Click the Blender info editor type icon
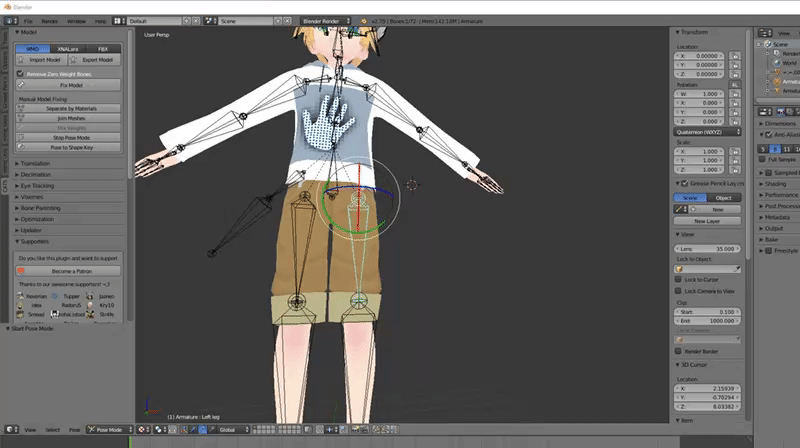This screenshot has height=448, width=800. pos(11,21)
